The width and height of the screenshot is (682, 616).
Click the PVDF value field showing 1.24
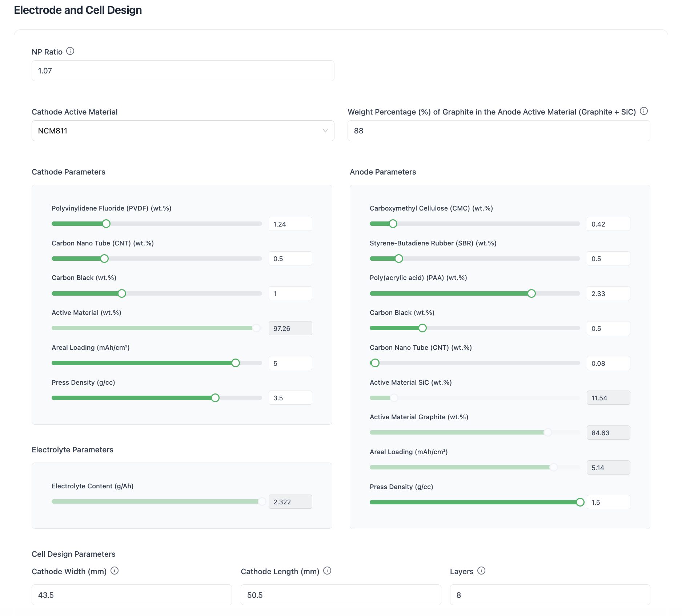290,224
